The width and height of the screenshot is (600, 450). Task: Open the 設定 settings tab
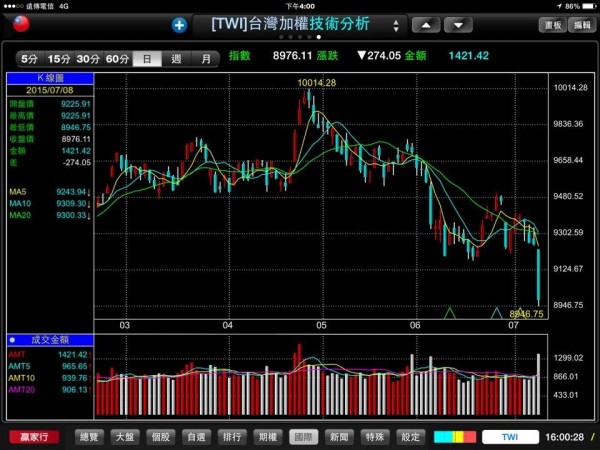coord(411,437)
